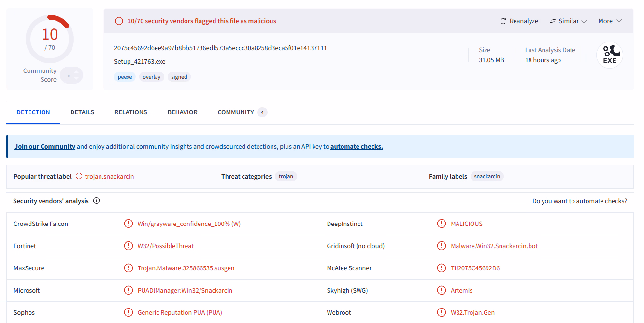644x323 pixels.
Task: Click W32/PossibleThreat result text
Action: (x=166, y=246)
